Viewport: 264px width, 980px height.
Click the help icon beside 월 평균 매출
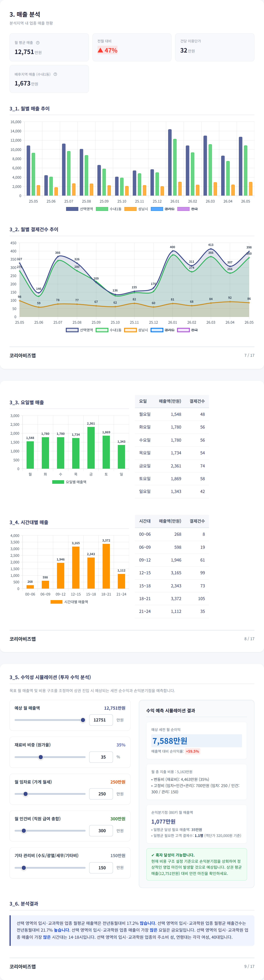pyautogui.click(x=38, y=43)
